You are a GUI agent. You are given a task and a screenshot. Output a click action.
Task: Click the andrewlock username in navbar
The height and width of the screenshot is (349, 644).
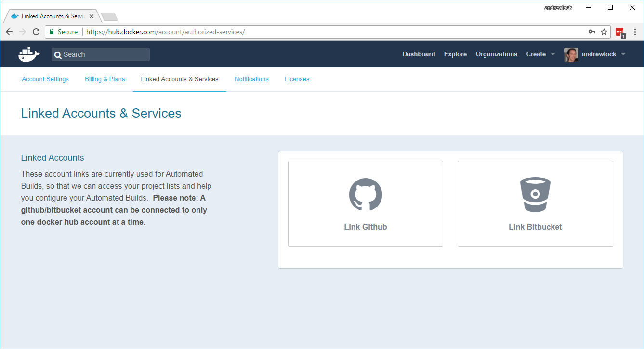599,54
